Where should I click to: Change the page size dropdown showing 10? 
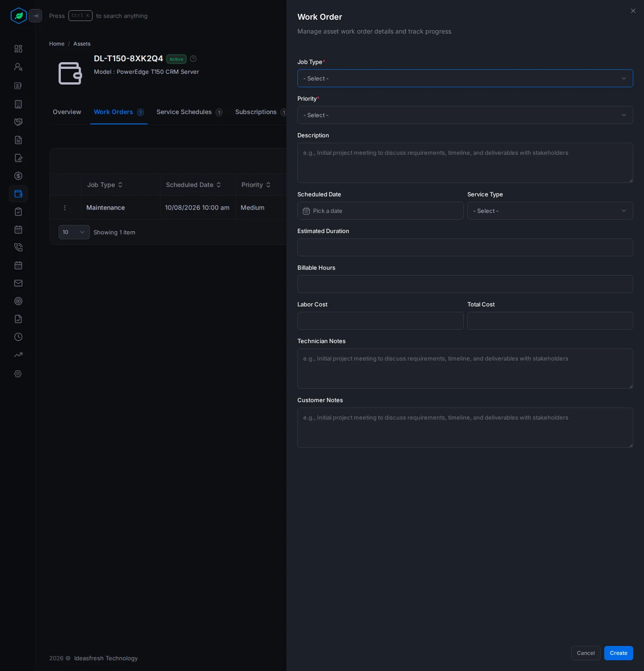74,232
